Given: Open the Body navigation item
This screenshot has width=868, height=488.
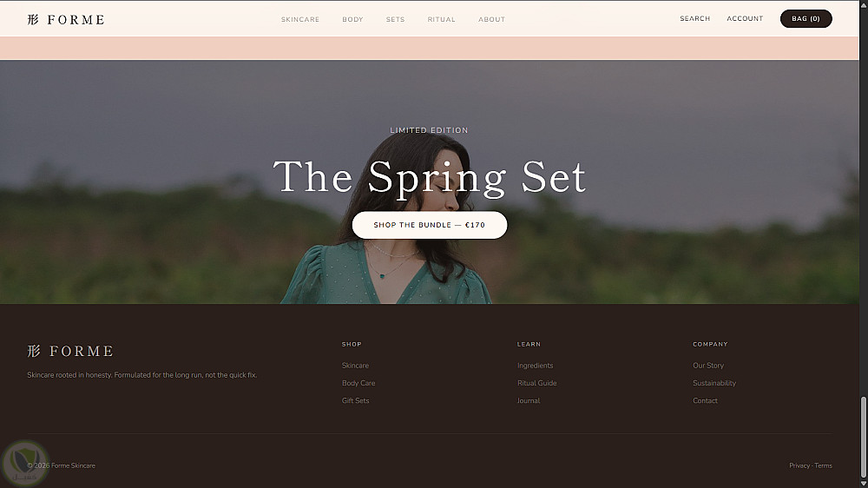Looking at the screenshot, I should pos(352,19).
